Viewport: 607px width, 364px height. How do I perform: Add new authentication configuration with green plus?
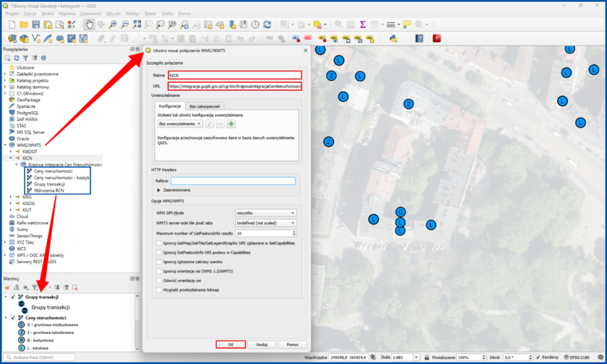[x=231, y=124]
